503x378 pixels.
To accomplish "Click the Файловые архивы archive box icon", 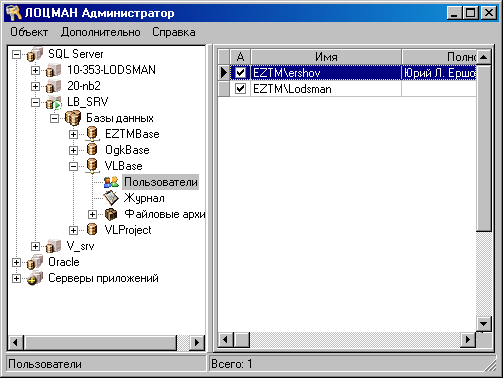I will 111,214.
